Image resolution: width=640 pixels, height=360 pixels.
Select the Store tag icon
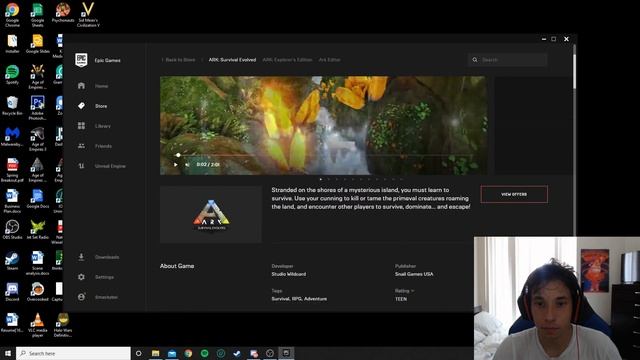click(x=81, y=106)
